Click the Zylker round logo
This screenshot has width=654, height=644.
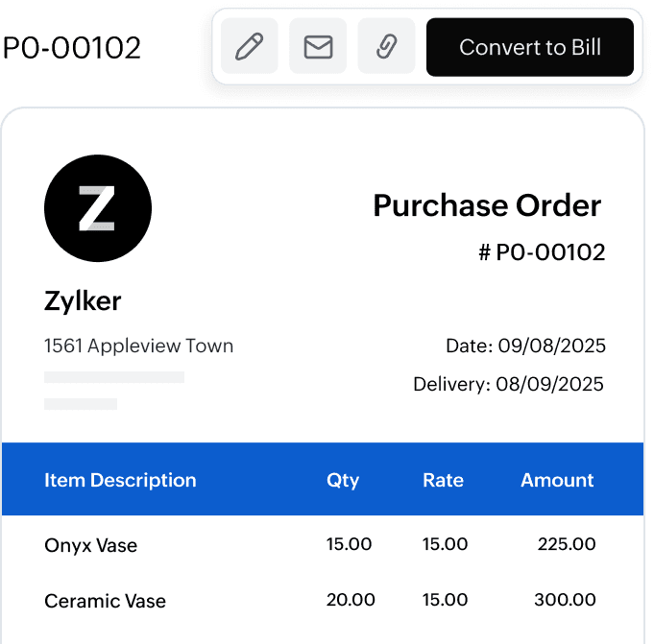click(98, 208)
